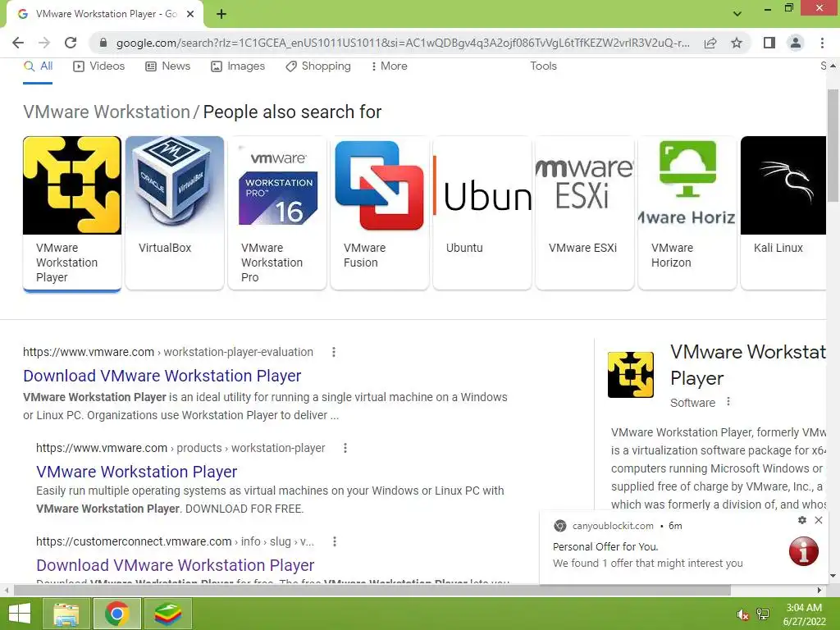Switch to the Images search tab
The height and width of the screenshot is (630, 840).
[x=238, y=66]
